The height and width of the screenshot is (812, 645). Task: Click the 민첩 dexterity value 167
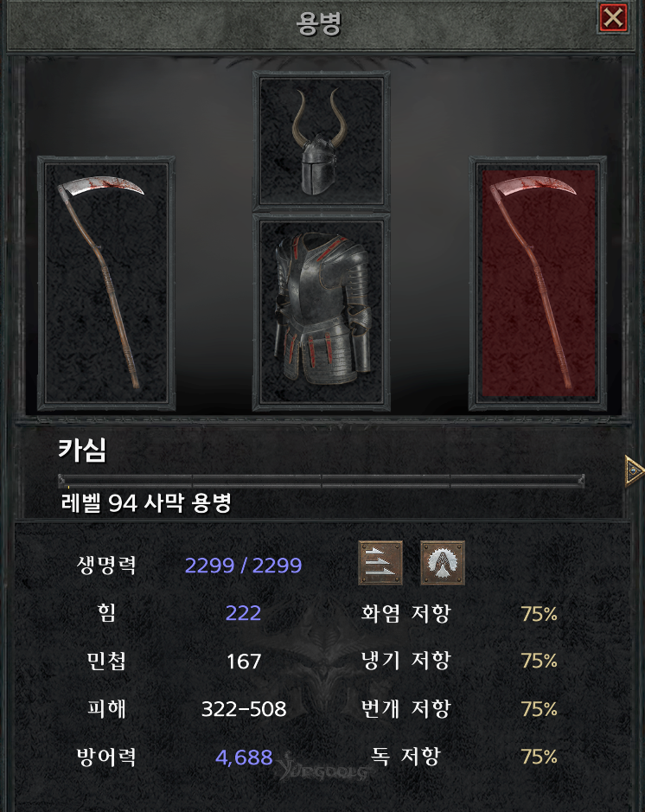[x=244, y=662]
